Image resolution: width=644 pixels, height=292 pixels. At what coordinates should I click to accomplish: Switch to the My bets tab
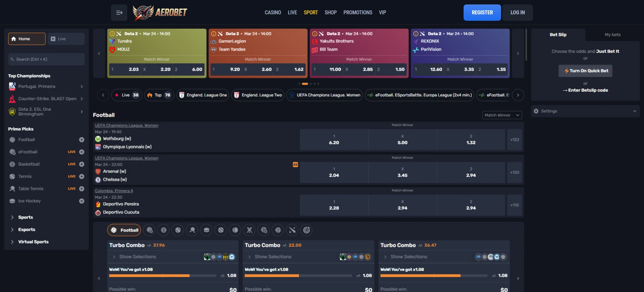[x=613, y=35]
